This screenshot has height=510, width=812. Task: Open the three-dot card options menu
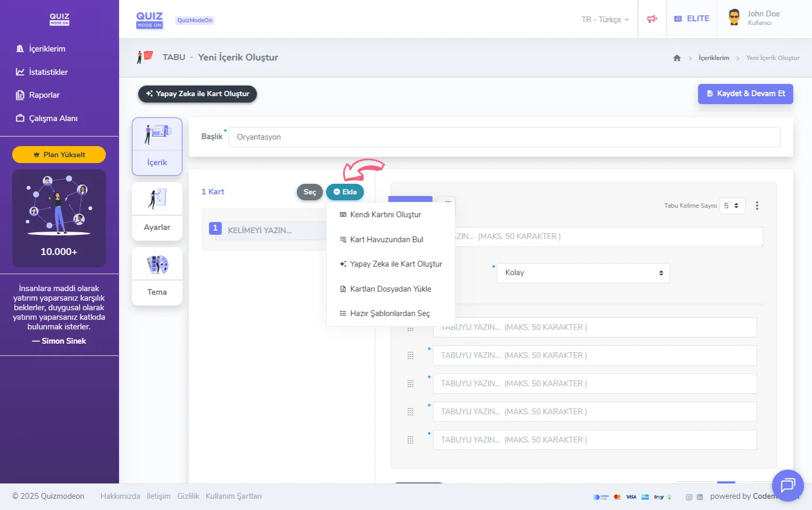(757, 206)
